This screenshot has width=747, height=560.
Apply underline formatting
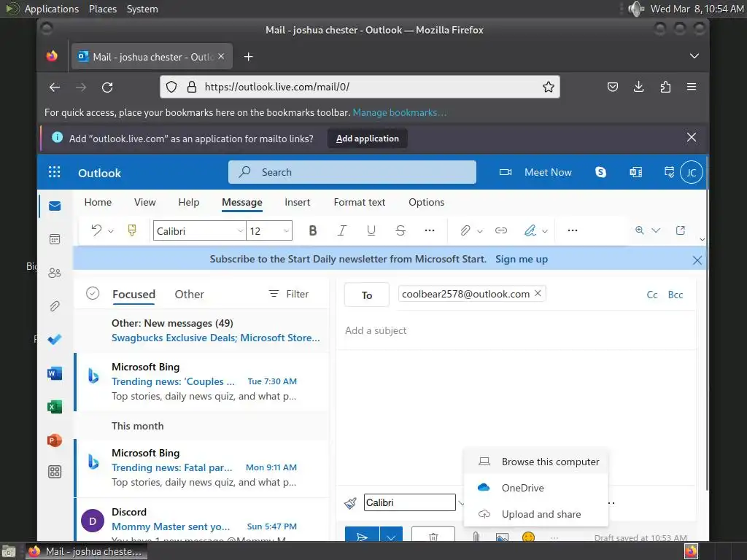click(371, 230)
